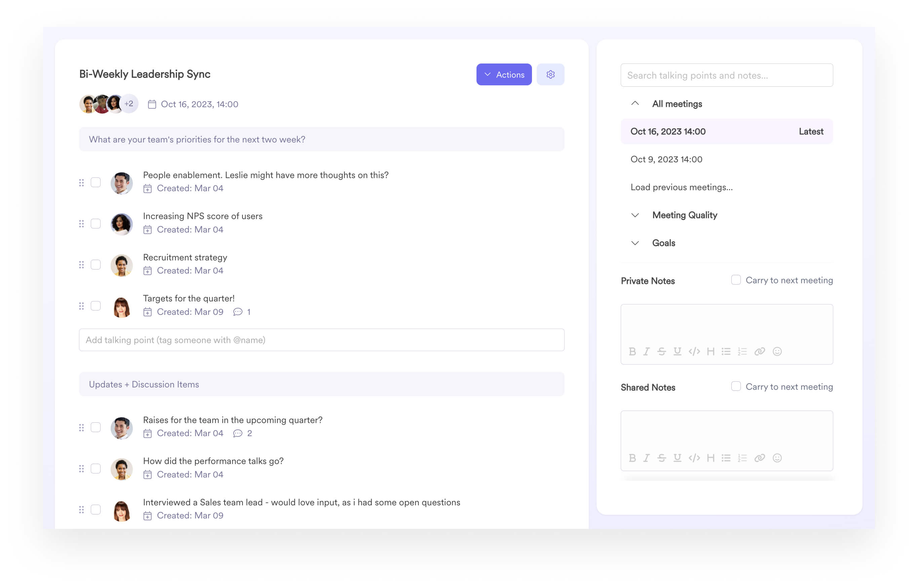Click the avatar beside Targets for the quarter
This screenshot has width=918, height=588.
[x=121, y=306]
